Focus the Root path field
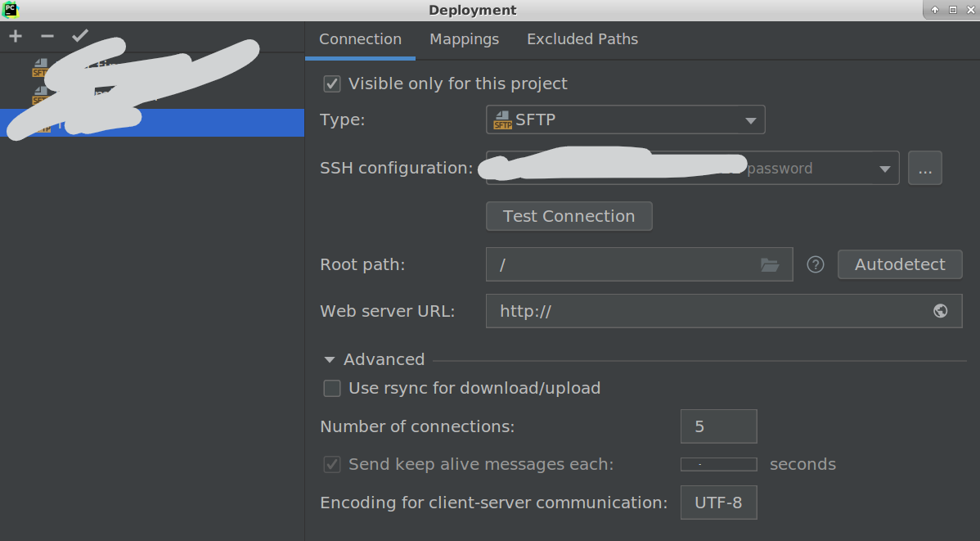This screenshot has height=541, width=980. 639,264
